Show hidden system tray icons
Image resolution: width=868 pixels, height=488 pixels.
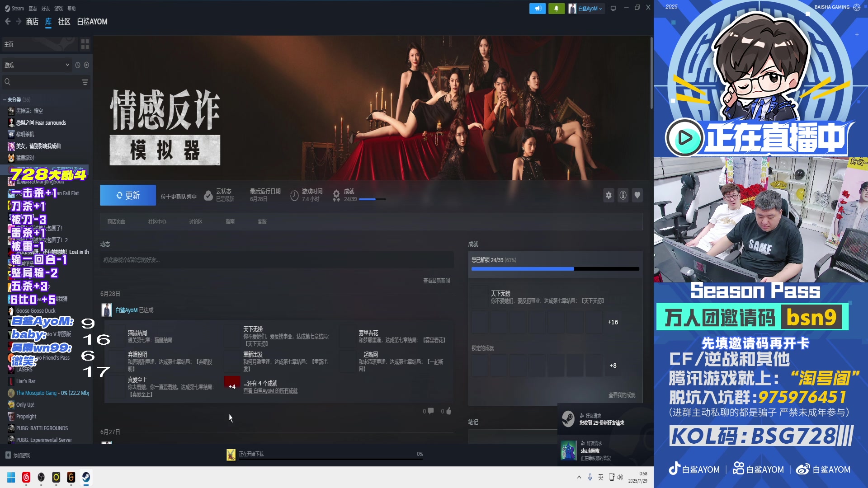tap(579, 477)
